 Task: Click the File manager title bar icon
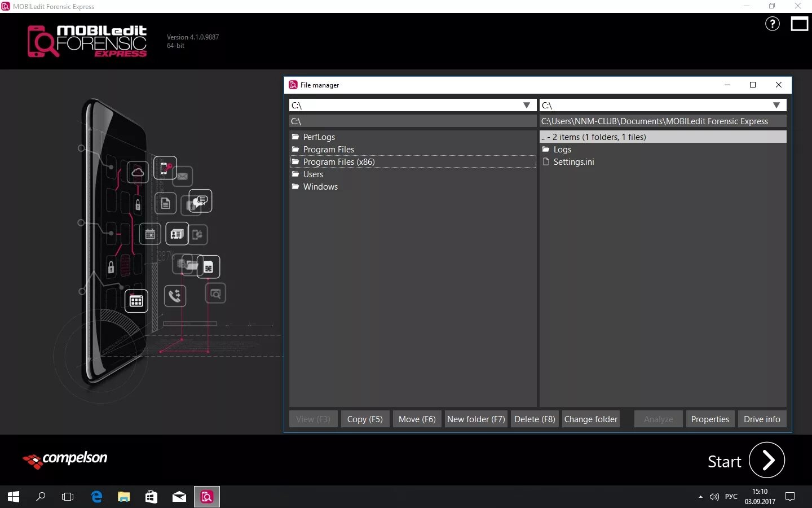(x=293, y=85)
